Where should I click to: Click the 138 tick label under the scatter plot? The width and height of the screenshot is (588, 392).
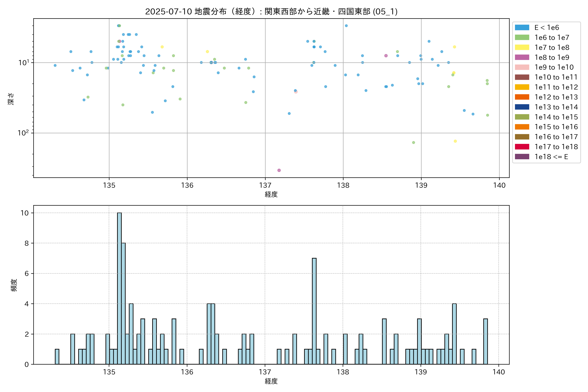click(343, 185)
